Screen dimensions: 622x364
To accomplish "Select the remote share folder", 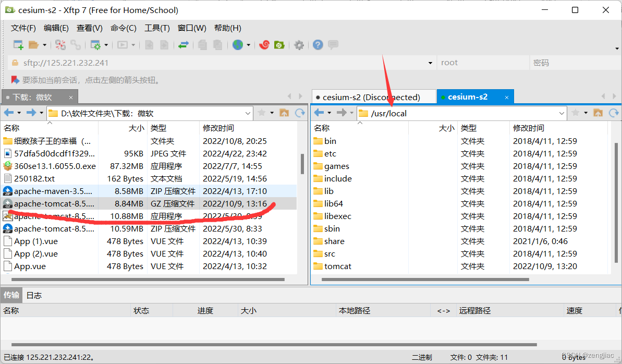I will (459, 241).
